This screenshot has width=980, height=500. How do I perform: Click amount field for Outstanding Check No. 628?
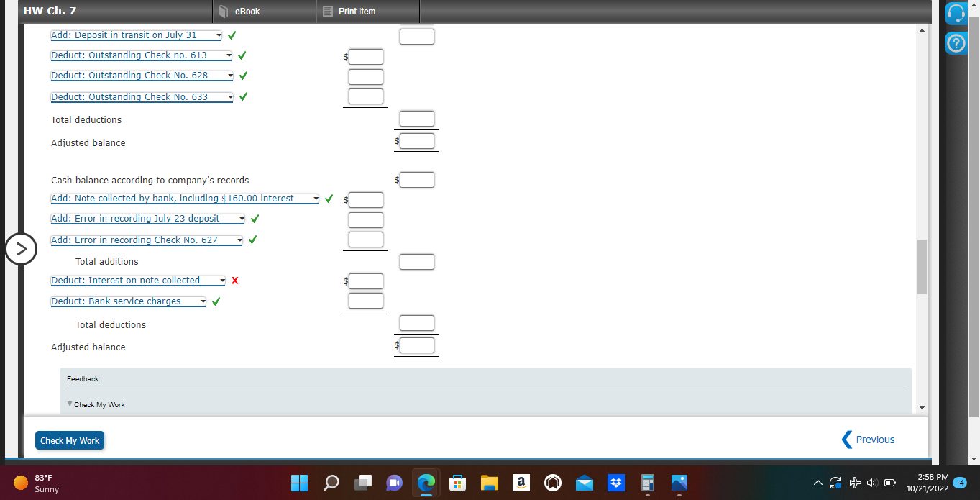366,76
